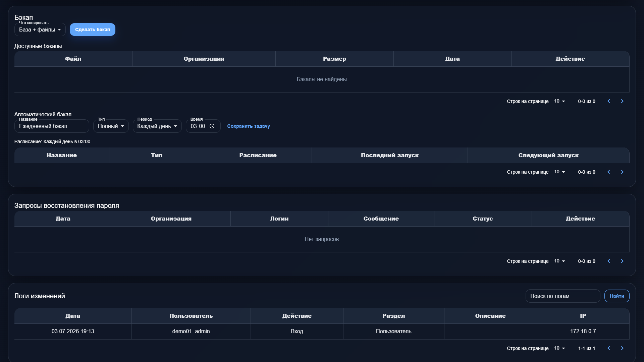Screen dimensions: 644x362
Task: Click the 'Файл' column header in backups table
Action: click(73, 59)
